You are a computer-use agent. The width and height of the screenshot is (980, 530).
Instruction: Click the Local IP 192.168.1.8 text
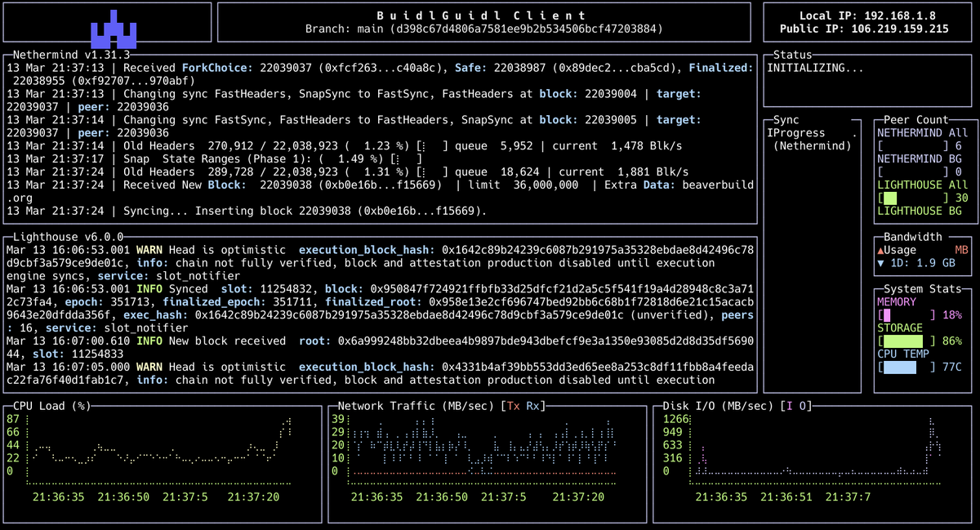tap(867, 16)
